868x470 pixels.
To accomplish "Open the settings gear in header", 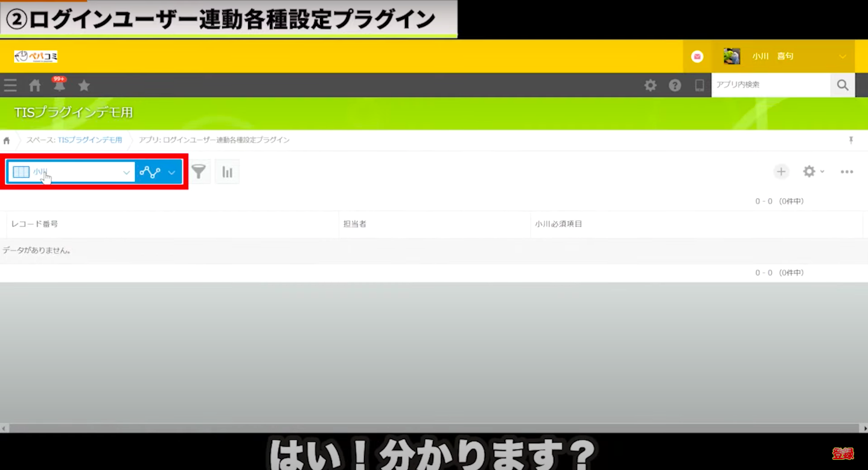I will tap(650, 85).
